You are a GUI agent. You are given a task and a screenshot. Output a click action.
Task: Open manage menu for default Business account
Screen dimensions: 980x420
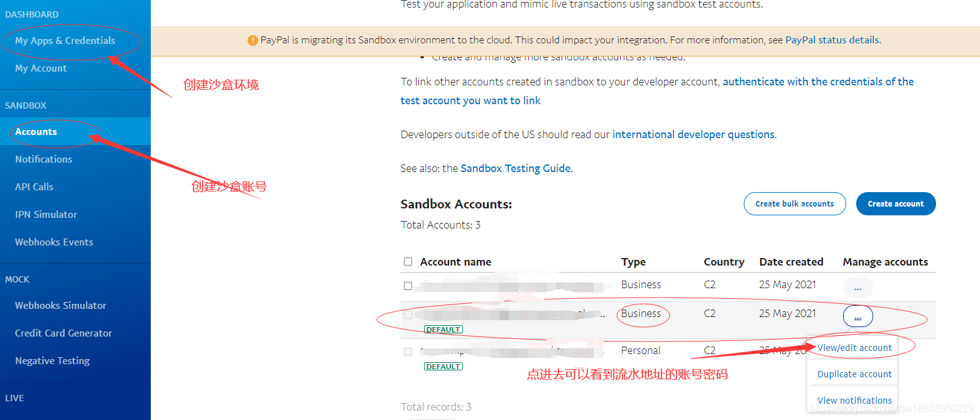[x=858, y=316]
